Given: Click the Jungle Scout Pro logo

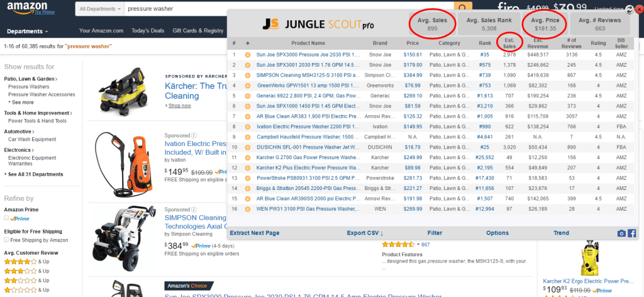Looking at the screenshot, I should click(x=318, y=25).
